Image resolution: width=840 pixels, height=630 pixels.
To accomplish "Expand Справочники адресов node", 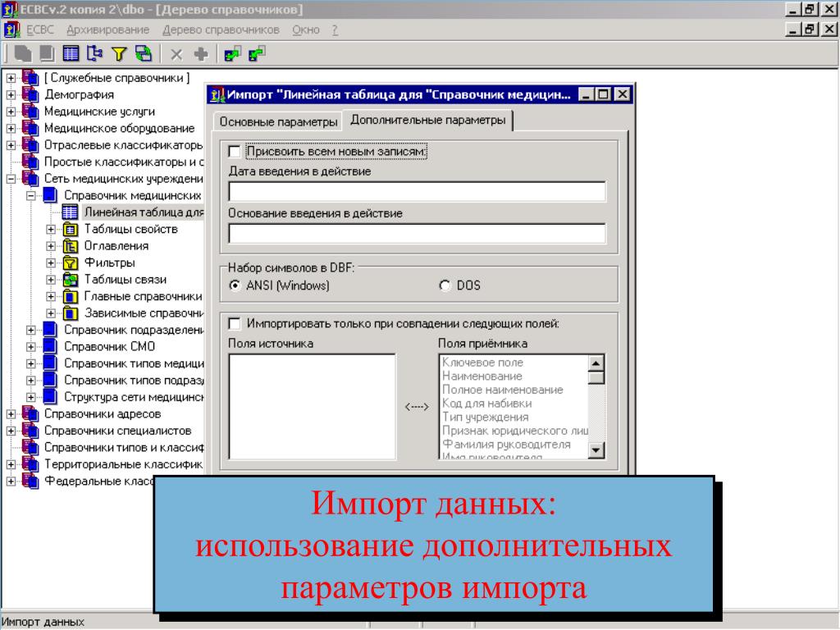I will (x=11, y=414).
